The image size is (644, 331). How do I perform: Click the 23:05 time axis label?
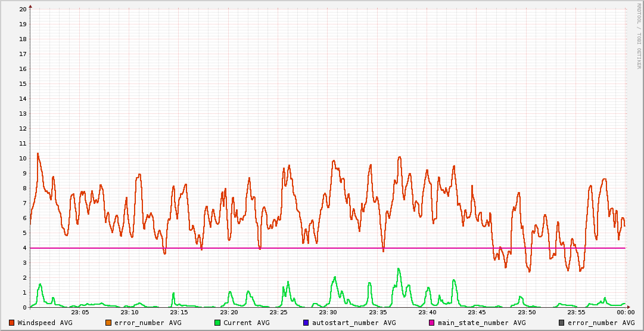(x=80, y=312)
